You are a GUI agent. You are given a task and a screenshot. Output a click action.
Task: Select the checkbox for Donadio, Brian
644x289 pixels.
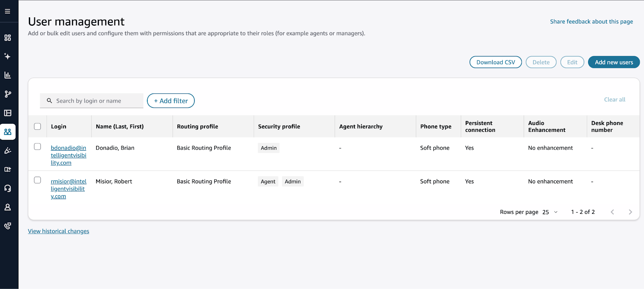tap(37, 147)
